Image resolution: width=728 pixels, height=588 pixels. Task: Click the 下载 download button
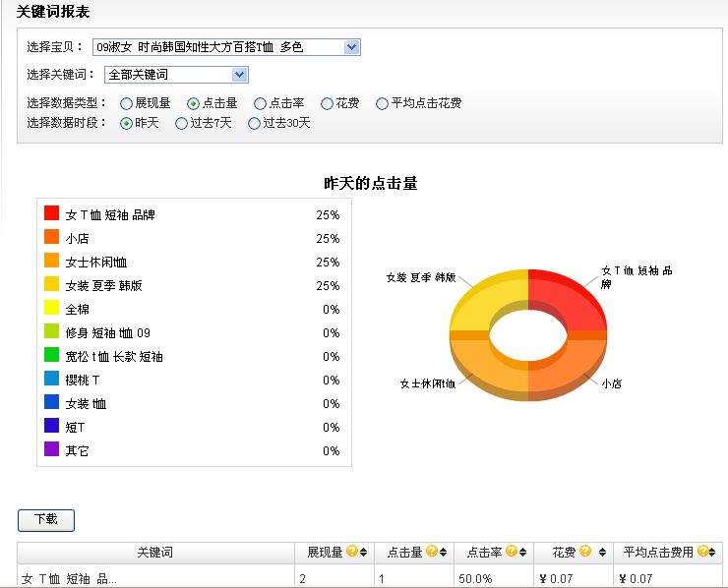pos(46,519)
